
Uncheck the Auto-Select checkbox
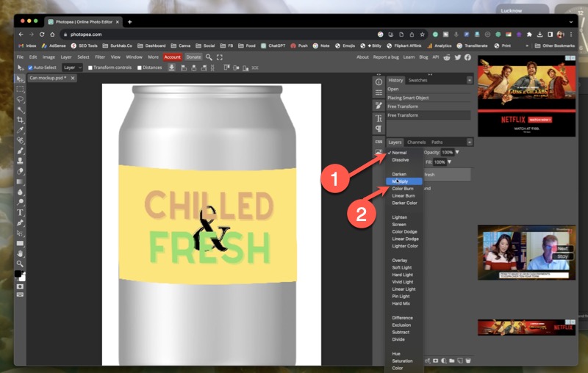click(30, 68)
